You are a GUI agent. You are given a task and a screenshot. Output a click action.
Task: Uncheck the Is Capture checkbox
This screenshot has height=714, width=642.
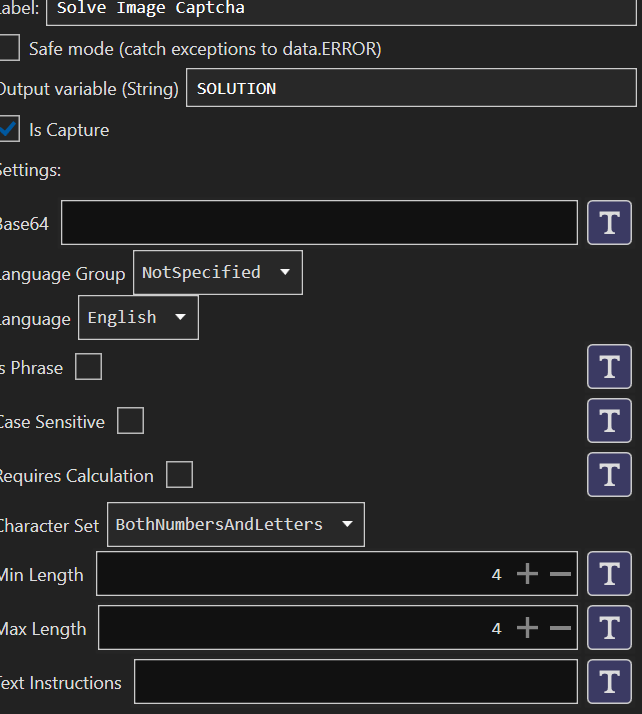(x=9, y=129)
